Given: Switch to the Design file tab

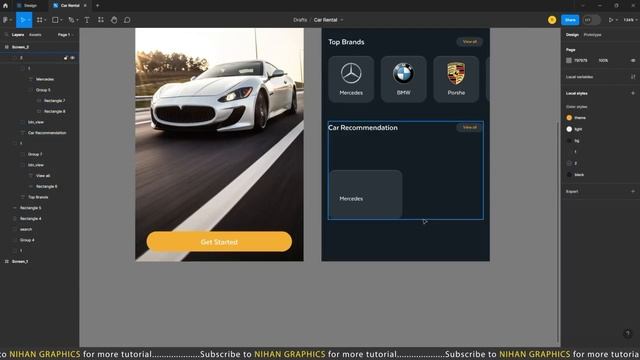Looking at the screenshot, I should coord(29,6).
